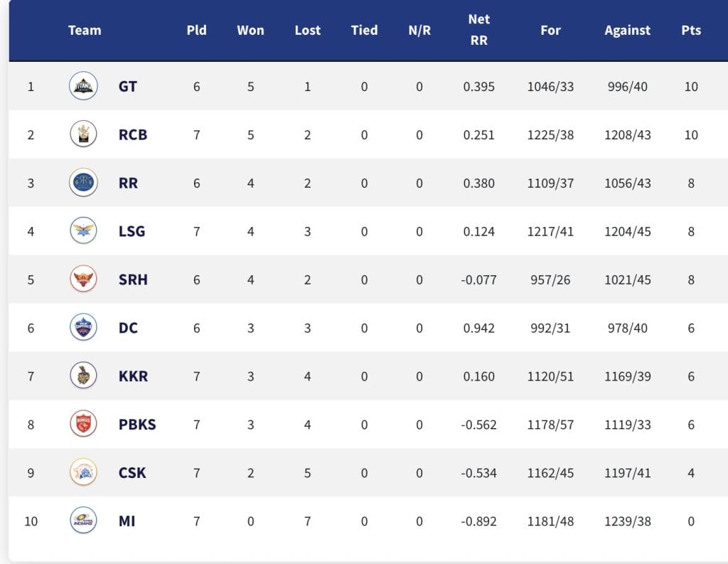Click the Punjab Kings logo icon
728x564 pixels.
(x=83, y=425)
